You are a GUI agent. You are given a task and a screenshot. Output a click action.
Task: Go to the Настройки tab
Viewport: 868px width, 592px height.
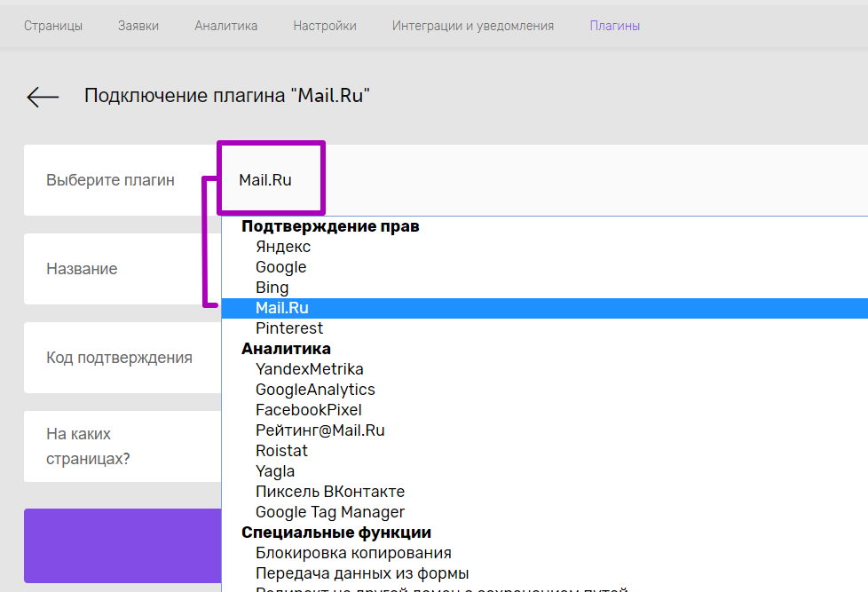coord(325,26)
